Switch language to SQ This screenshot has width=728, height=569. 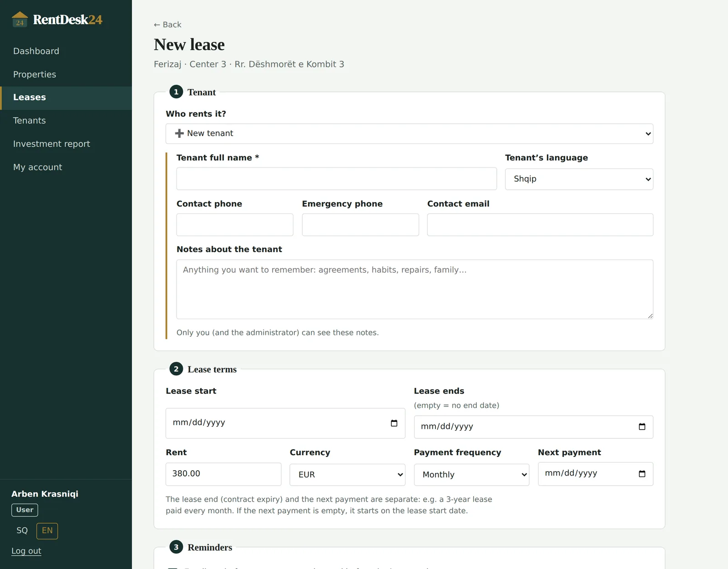pos(22,531)
